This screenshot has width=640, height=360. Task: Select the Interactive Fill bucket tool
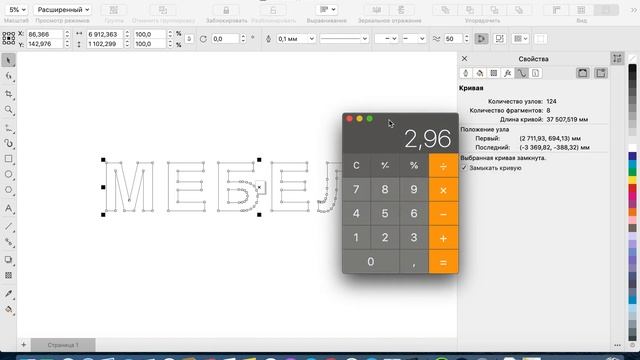coord(9,309)
